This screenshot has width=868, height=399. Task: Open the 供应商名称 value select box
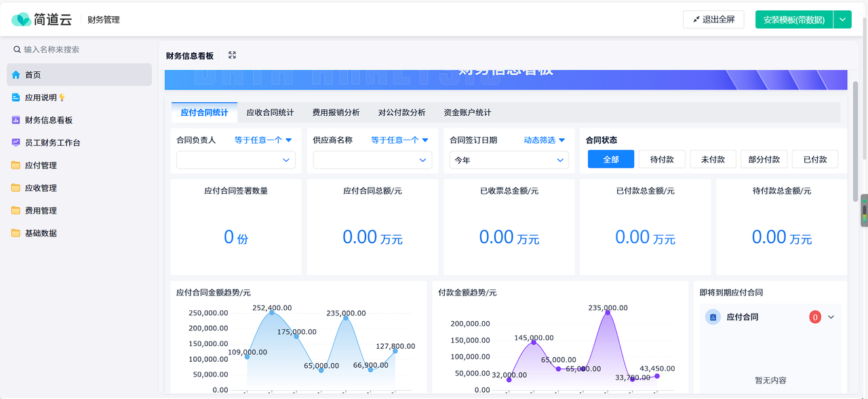[372, 160]
